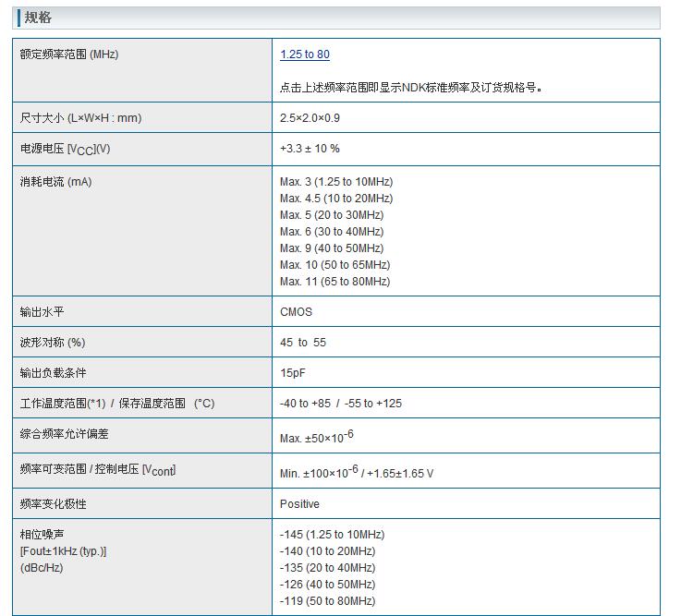Screen dimensions: 681x616
Task: Click the 波形对称 (%) row label
Action: click(52, 343)
